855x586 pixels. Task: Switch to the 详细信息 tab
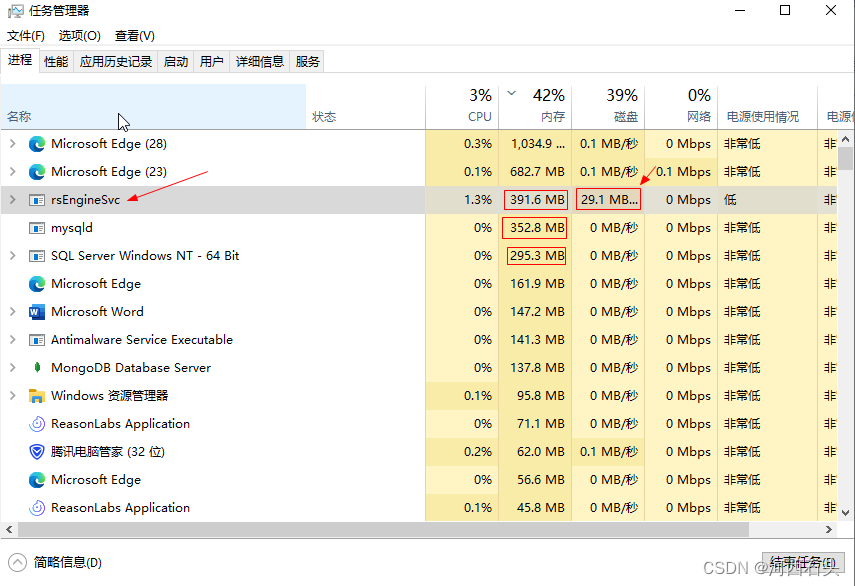point(260,62)
